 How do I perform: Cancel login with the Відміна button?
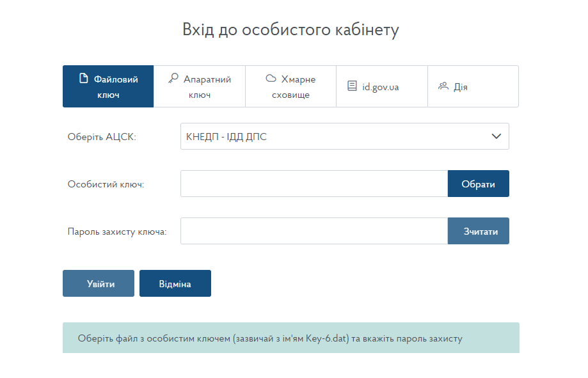click(175, 283)
